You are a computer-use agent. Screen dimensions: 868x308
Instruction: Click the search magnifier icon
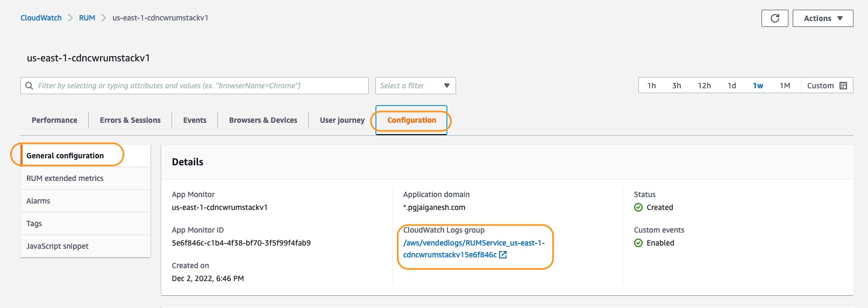click(x=29, y=86)
